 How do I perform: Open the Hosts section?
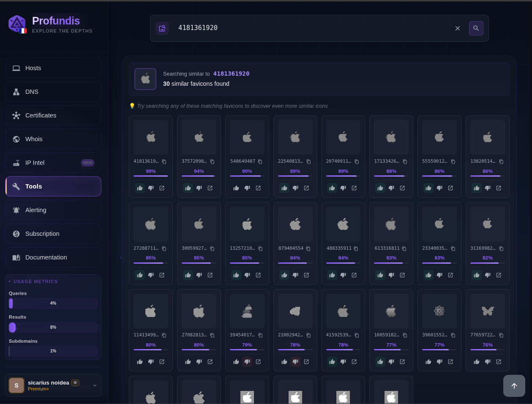pos(53,68)
